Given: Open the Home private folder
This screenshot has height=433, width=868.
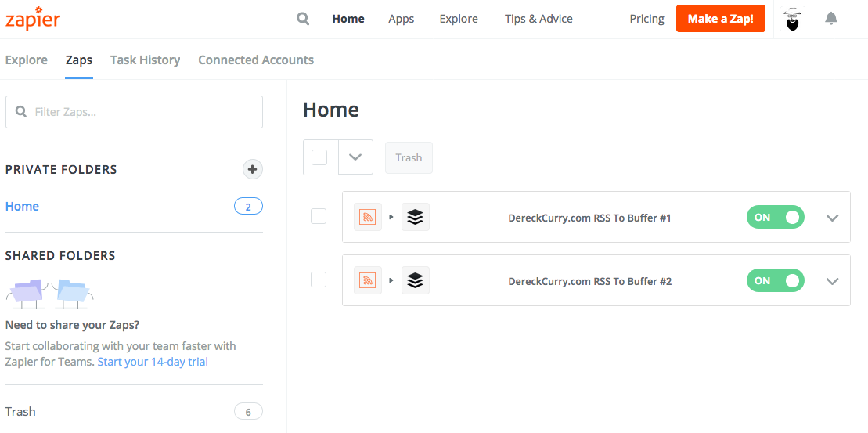Looking at the screenshot, I should (22, 207).
